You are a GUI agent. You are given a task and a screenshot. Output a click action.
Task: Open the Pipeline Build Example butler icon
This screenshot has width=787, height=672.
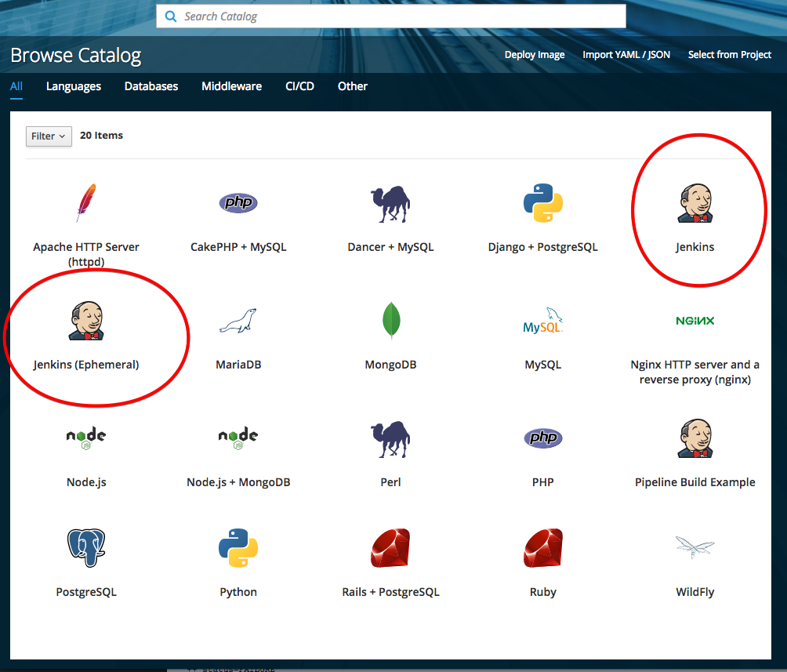point(695,438)
